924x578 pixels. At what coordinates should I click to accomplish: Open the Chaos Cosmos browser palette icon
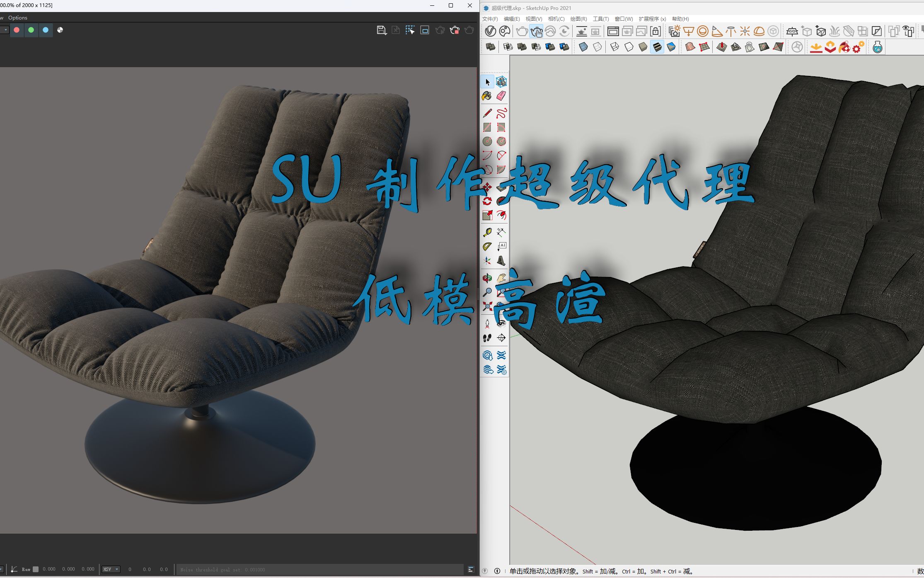pyautogui.click(x=505, y=31)
